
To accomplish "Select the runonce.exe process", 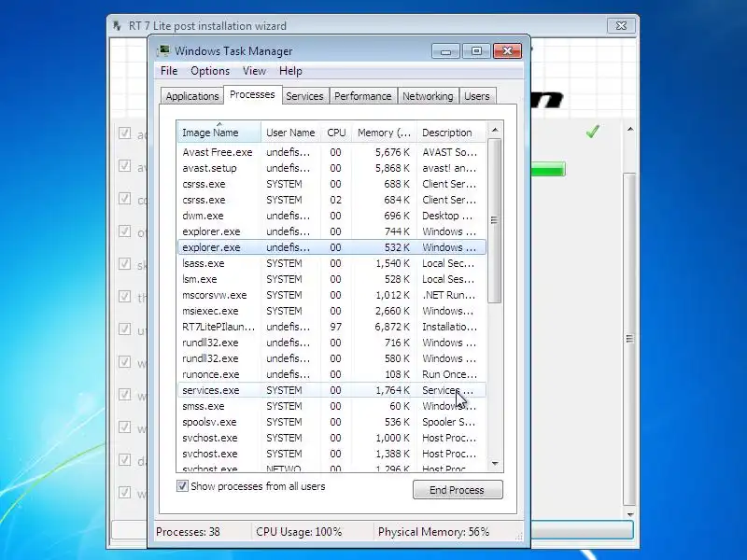I will pyautogui.click(x=331, y=374).
